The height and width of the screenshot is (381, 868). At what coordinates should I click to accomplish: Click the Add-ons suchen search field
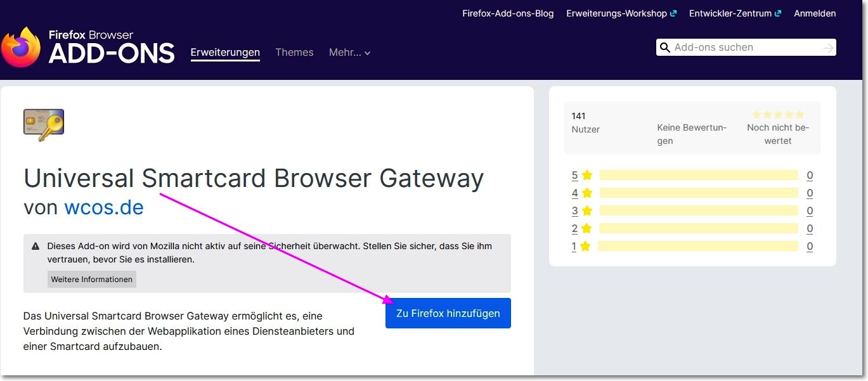(x=746, y=48)
